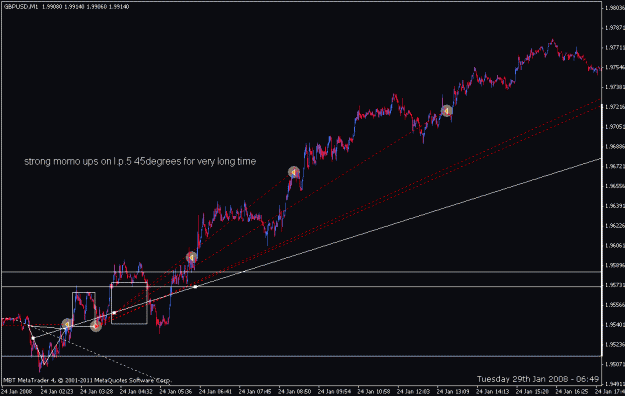Image resolution: width=625 pixels, height=396 pixels.
Task: Click the '24 Jan 03:28' time axis label
Action: (x=96, y=392)
